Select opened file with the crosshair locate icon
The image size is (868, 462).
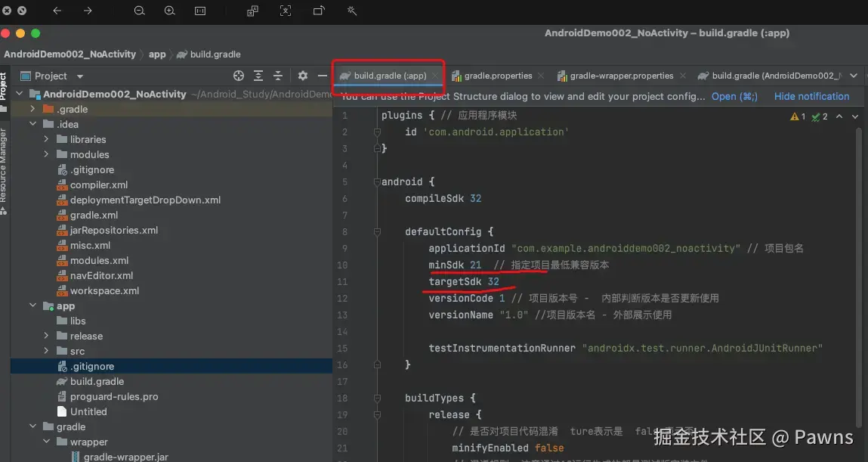click(239, 76)
